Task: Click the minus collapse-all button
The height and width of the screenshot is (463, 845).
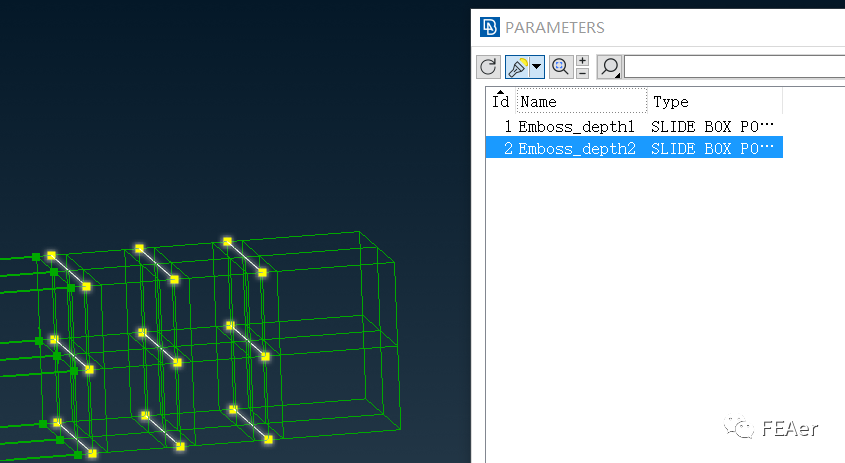Action: tap(582, 73)
